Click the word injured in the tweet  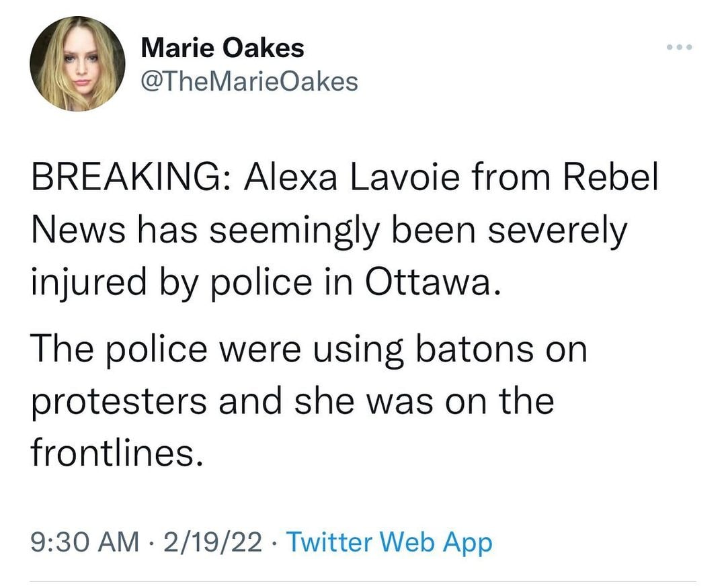point(88,284)
